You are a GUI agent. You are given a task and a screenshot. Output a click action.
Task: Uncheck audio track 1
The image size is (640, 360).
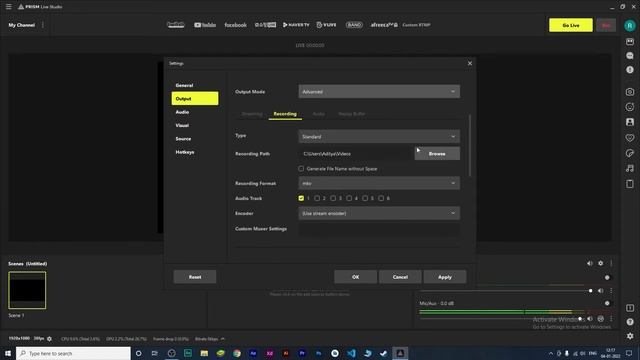301,198
